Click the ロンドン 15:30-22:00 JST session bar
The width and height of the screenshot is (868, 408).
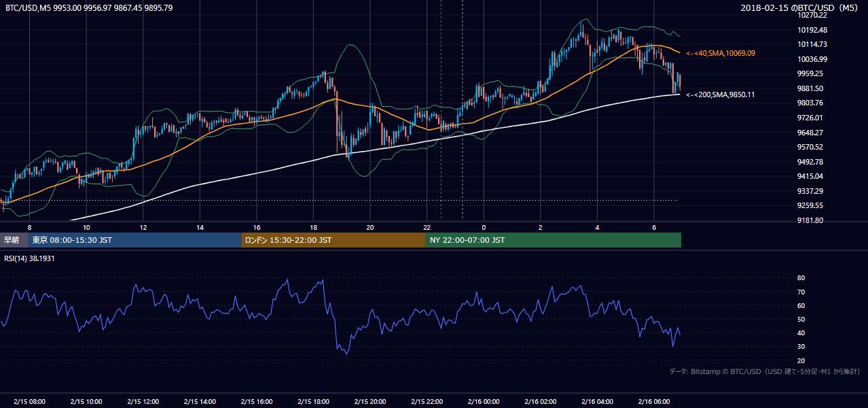click(333, 240)
